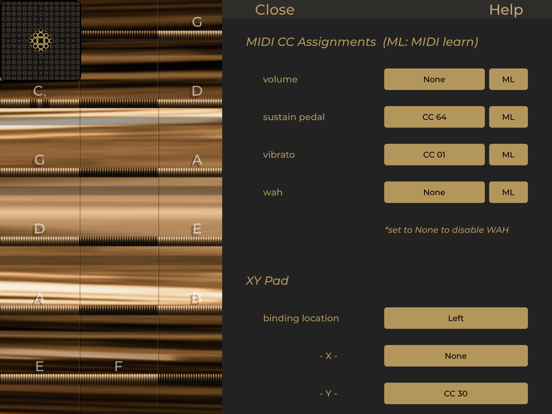Viewport: 552px width, 414px height.
Task: Play the G pad below C4
Action: tap(39, 160)
